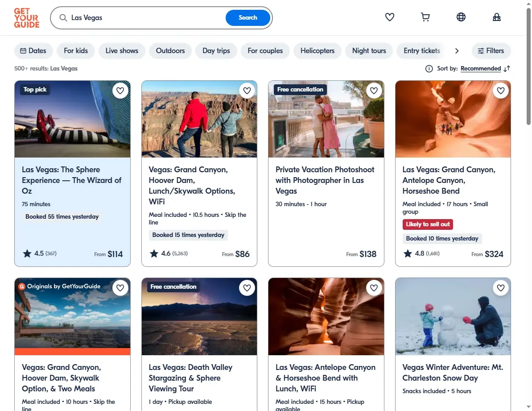Viewport: 532px width, 411px height.
Task: Open Las Vegas: Death Valley Stargazing title
Action: (x=190, y=378)
